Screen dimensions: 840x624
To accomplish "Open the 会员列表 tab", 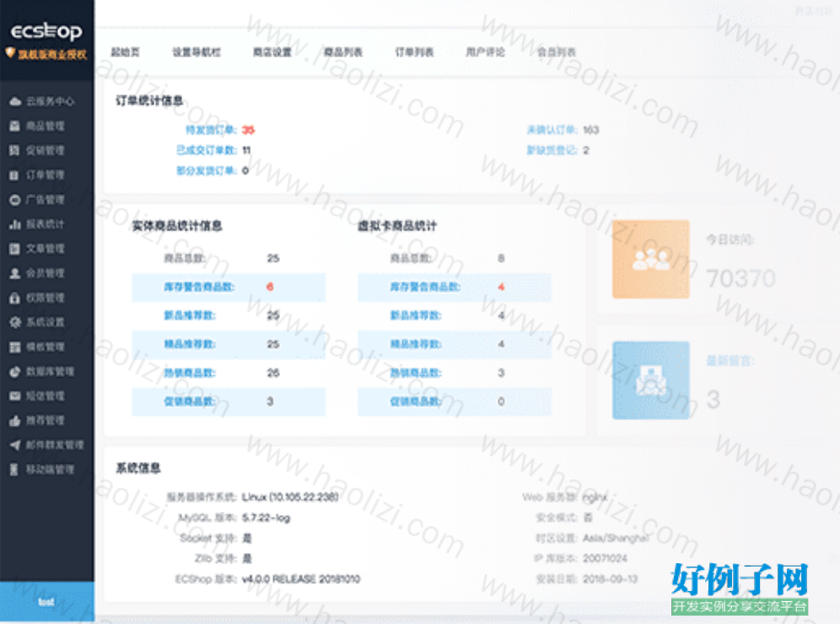I will click(x=557, y=52).
